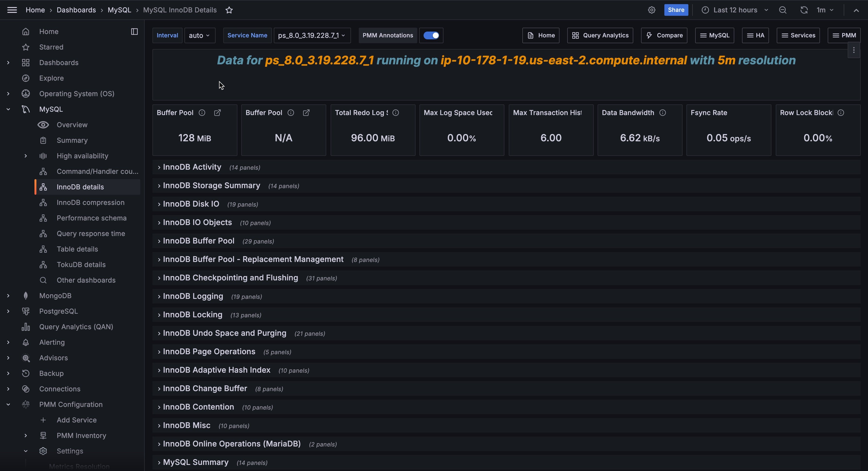Select Query Analytics (QAN) sidebar item
Viewport: 868px width, 471px height.
(x=76, y=327)
